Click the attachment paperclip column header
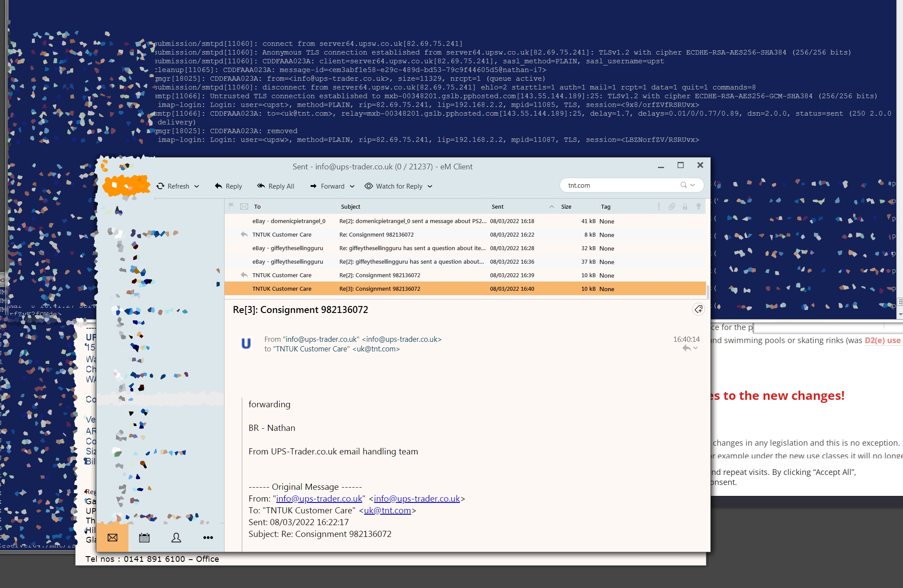This screenshot has height=588, width=903. [x=672, y=206]
